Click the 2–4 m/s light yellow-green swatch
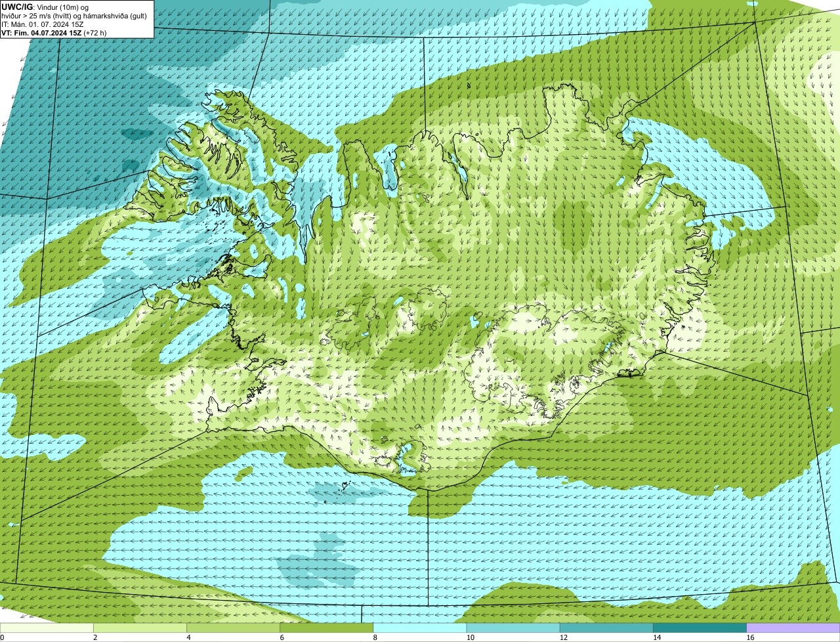840x642 pixels. [x=140, y=628]
